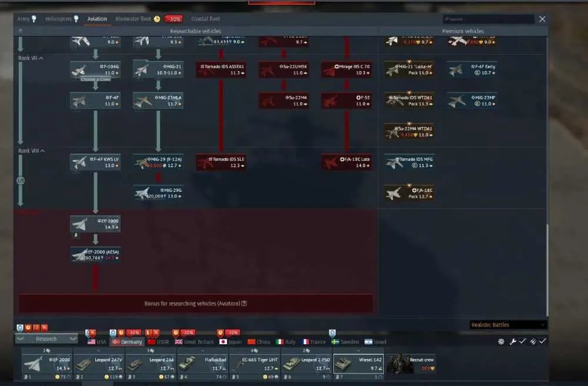Screen dimensions: 588x386
Task: Select the Tornado IDS MFG premium
Action: pos(409,162)
